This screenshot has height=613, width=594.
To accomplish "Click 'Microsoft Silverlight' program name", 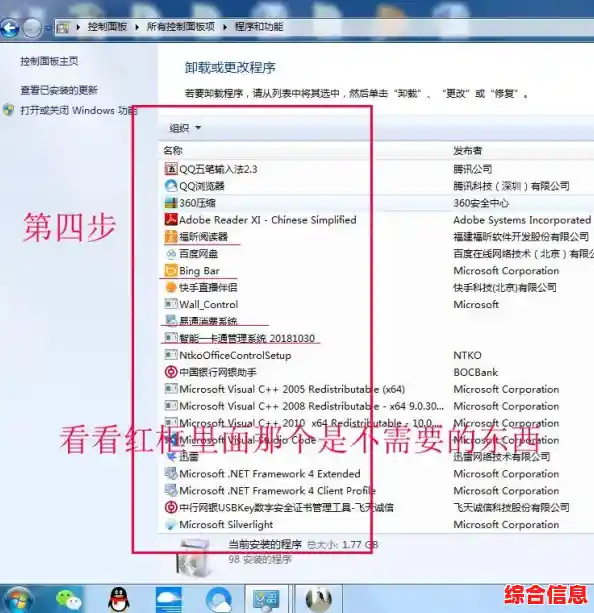I will (x=226, y=524).
